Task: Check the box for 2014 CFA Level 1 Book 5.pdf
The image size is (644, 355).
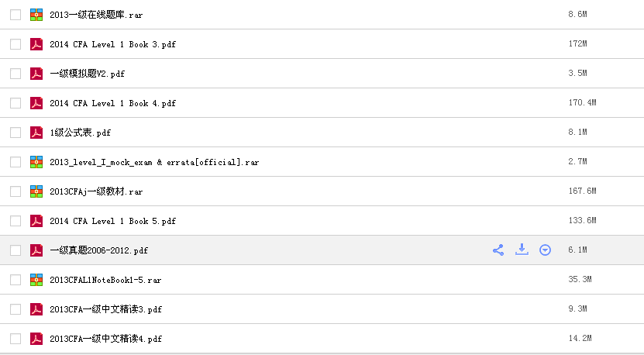Action: [15, 221]
